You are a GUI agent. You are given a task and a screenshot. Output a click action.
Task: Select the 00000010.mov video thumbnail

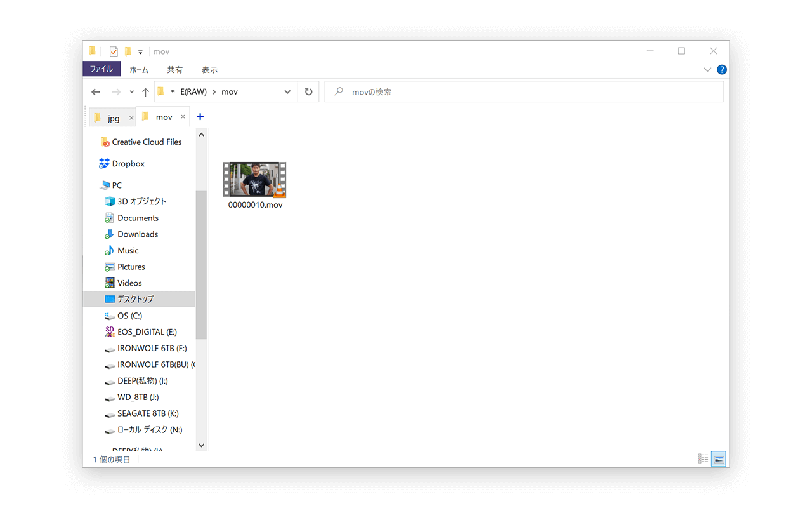[x=254, y=179]
